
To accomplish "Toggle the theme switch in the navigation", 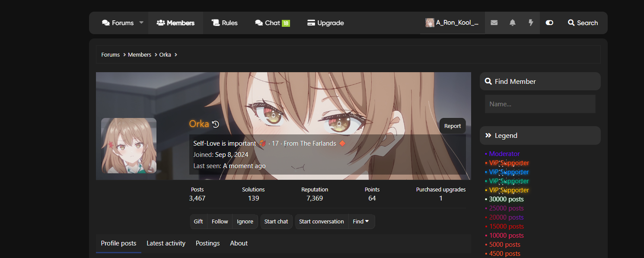I will [549, 23].
